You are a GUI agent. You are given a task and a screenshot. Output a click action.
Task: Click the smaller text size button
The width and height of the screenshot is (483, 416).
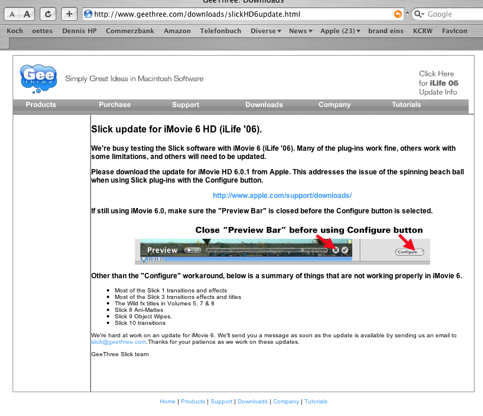12,14
